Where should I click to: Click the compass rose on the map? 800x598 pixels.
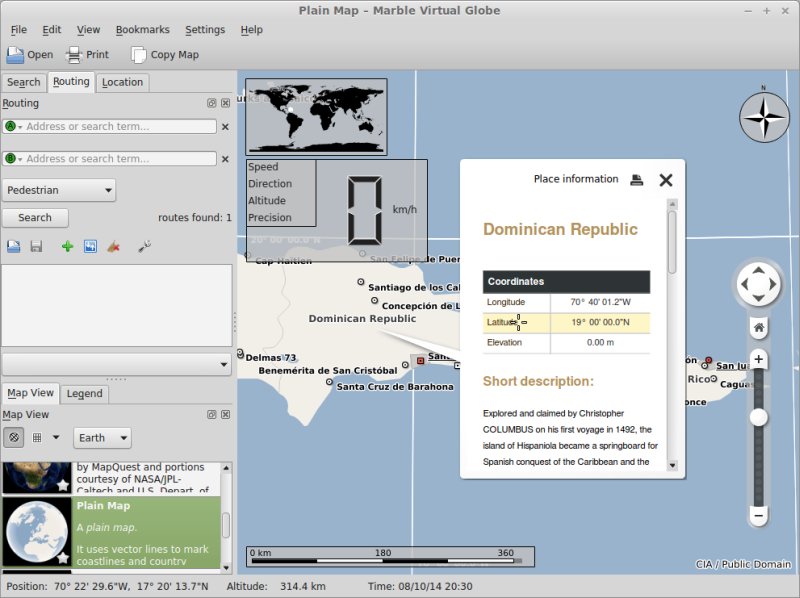tap(764, 118)
